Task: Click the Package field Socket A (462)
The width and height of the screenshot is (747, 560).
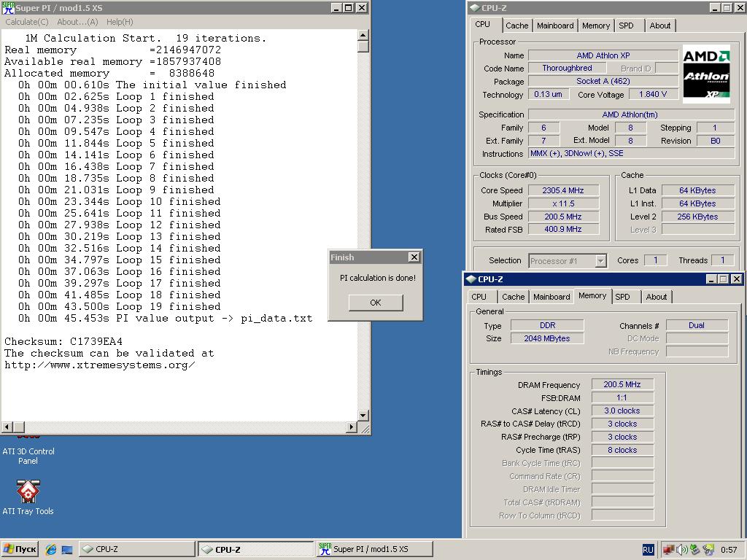Action: coord(603,82)
